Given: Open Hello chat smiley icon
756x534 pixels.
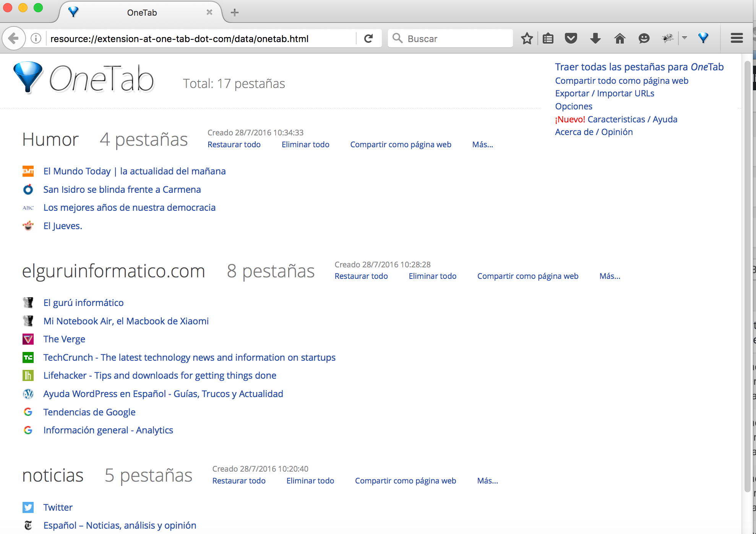Looking at the screenshot, I should [x=644, y=38].
